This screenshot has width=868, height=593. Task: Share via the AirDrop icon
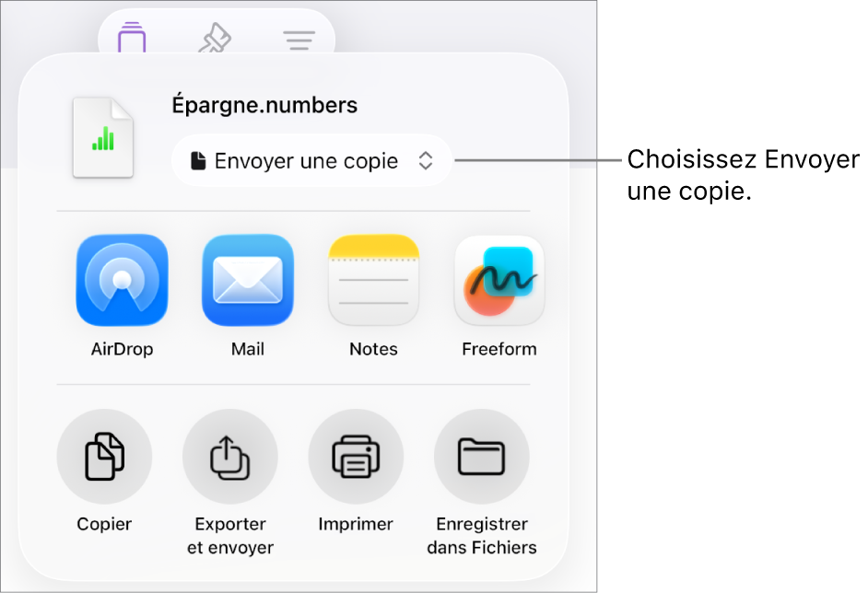122,280
